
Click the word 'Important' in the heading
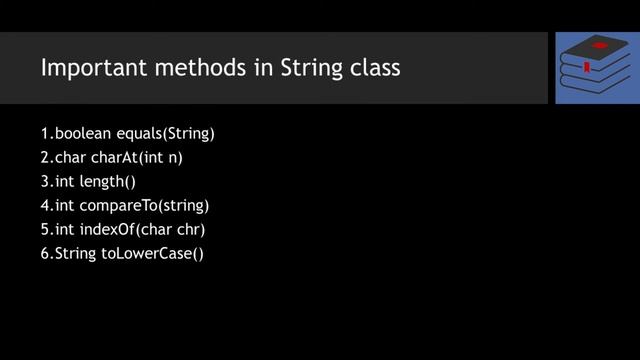click(x=94, y=69)
